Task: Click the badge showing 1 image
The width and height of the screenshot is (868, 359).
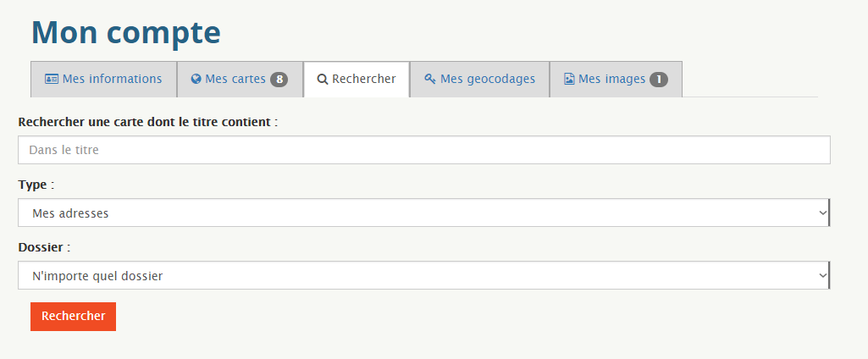Action: pyautogui.click(x=659, y=80)
